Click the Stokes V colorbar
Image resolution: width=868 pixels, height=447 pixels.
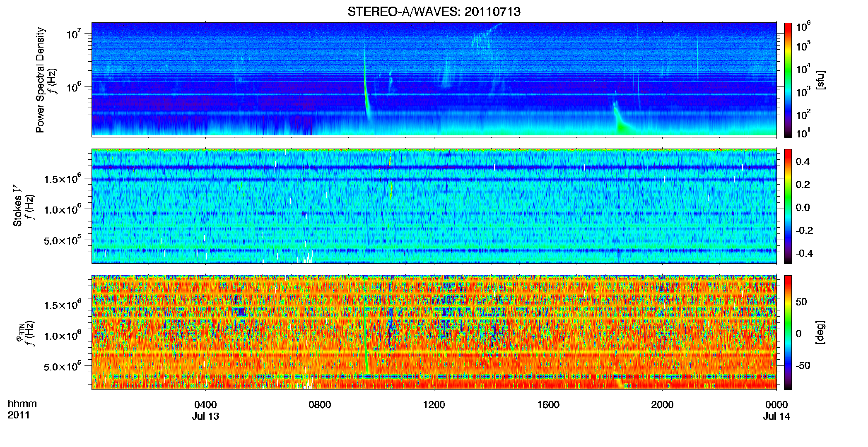click(788, 206)
